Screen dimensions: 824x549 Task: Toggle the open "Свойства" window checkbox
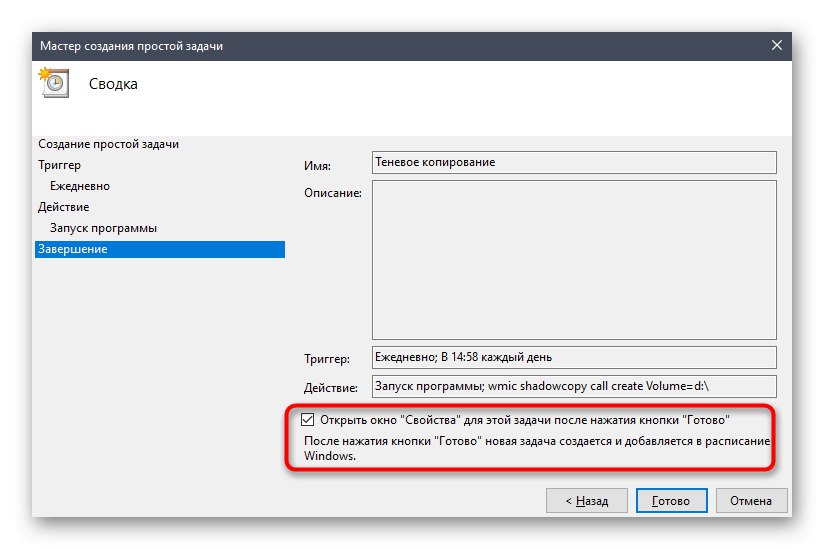click(x=307, y=420)
